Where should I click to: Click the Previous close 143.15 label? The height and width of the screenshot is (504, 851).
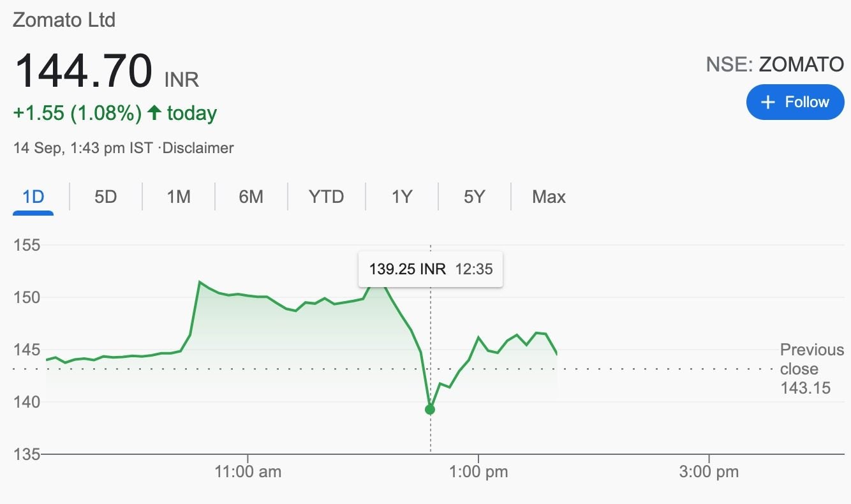[x=812, y=368]
